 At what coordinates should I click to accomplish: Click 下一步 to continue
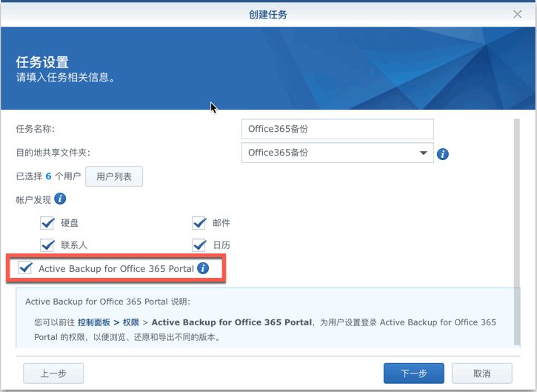pyautogui.click(x=414, y=373)
